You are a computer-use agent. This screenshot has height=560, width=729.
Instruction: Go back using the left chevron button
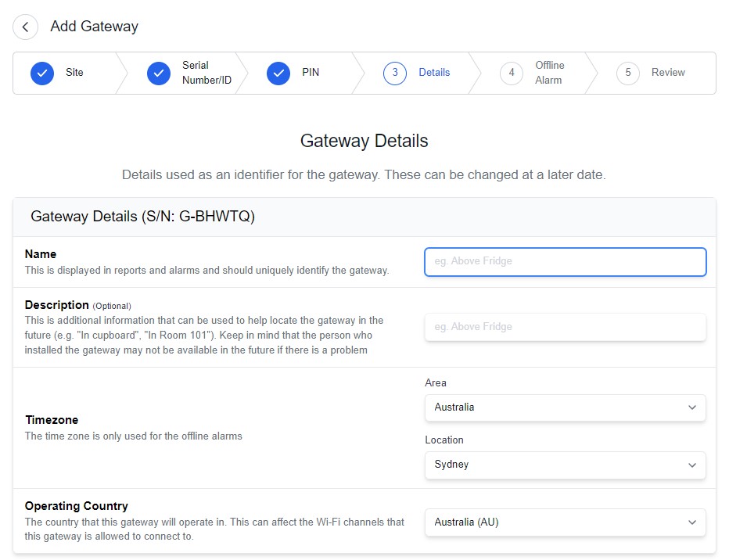pyautogui.click(x=25, y=27)
